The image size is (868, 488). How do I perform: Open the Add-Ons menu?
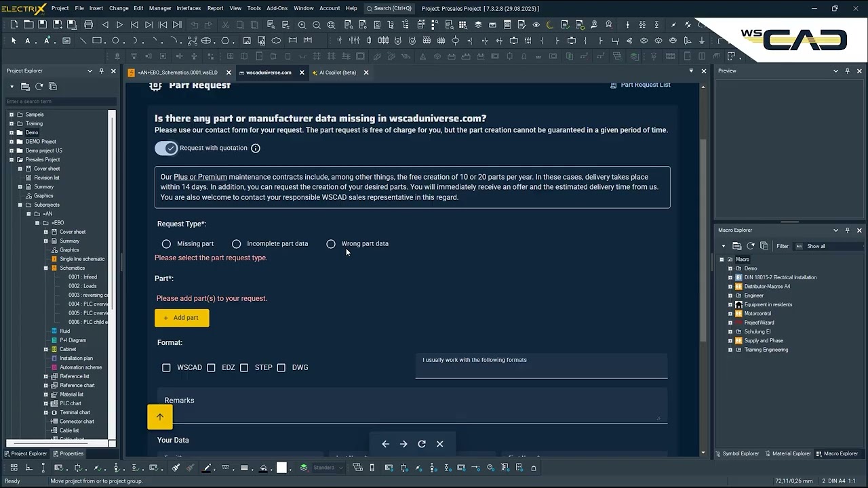(277, 8)
